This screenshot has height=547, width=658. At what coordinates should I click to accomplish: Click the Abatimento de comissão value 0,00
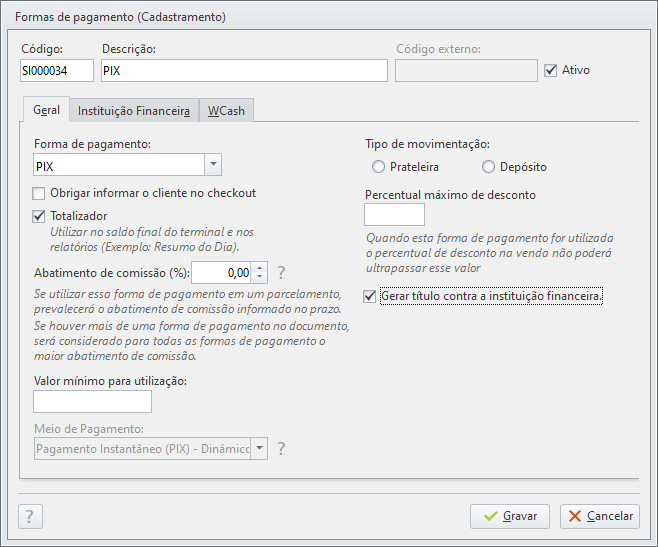[x=222, y=273]
